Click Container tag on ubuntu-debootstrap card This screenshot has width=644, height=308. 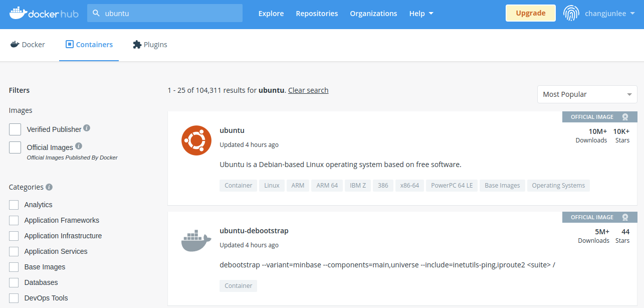click(239, 286)
